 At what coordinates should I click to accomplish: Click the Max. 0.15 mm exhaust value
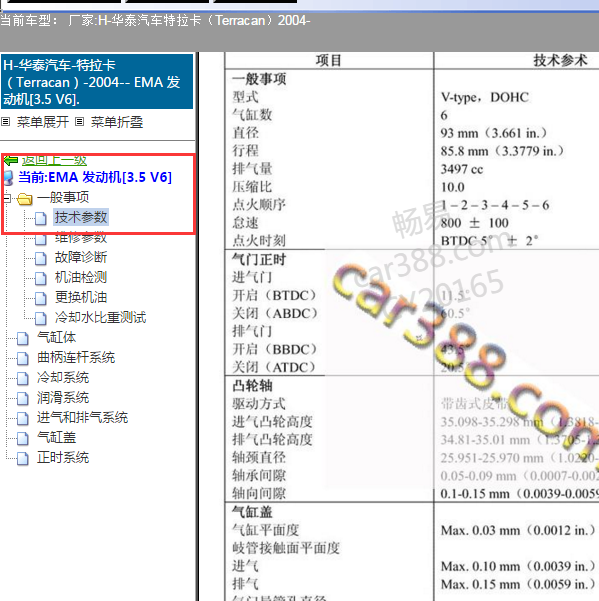pos(519,585)
